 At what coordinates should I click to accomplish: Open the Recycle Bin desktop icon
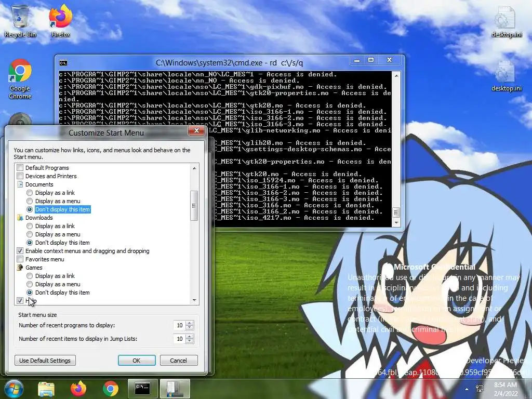click(x=20, y=20)
